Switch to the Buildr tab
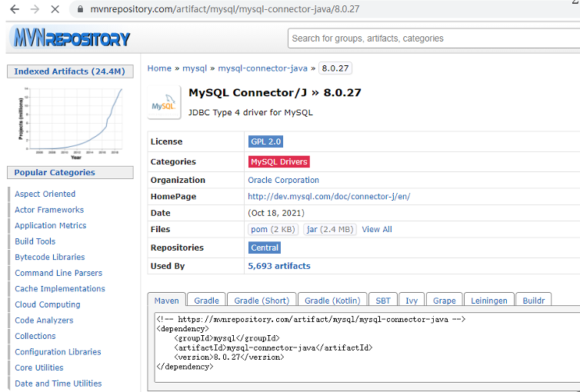The image size is (580, 392). click(533, 301)
